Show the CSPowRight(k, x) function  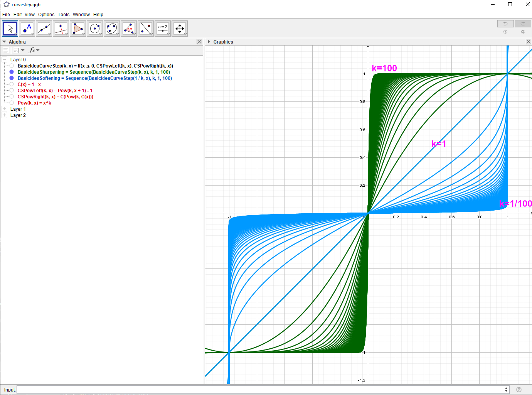coord(12,97)
